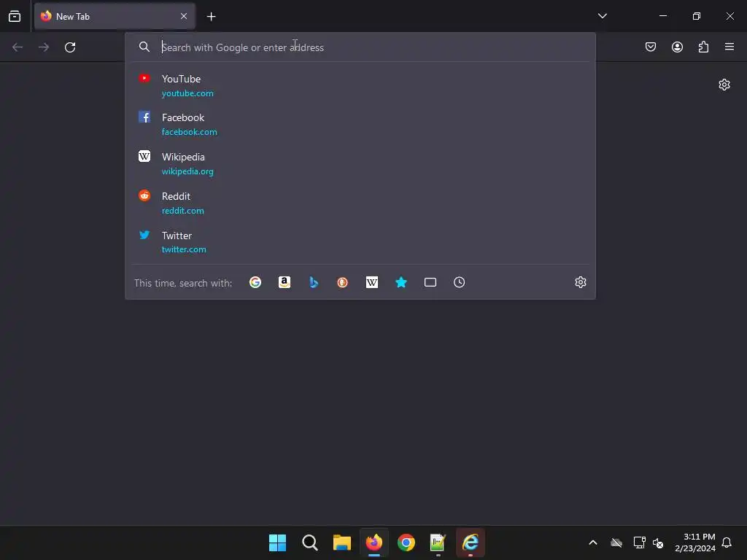Search this time with Google
This screenshot has width=747, height=560.
pyautogui.click(x=255, y=282)
